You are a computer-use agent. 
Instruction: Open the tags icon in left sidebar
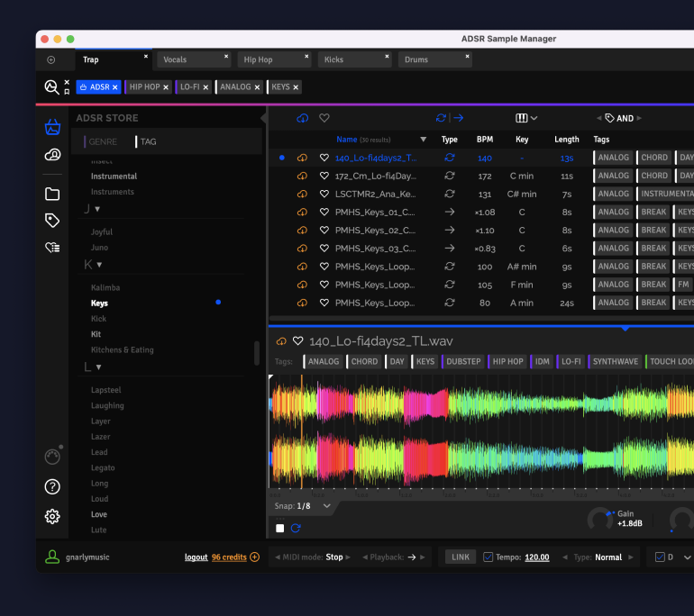point(52,221)
